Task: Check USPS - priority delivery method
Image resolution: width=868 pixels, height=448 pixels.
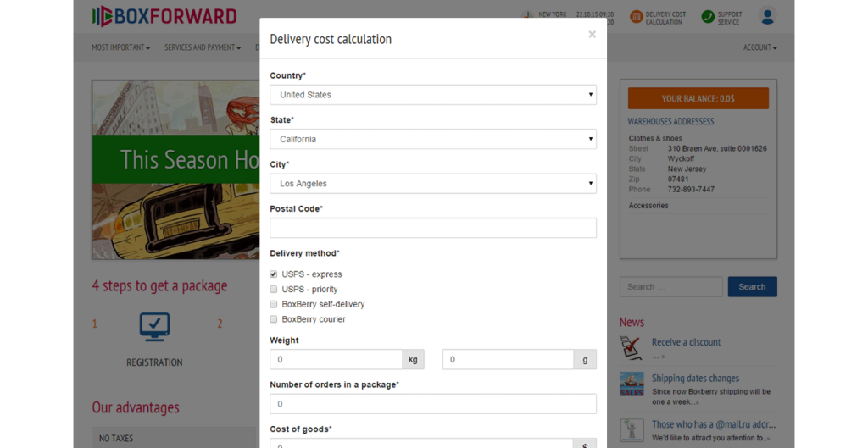Action: point(274,290)
